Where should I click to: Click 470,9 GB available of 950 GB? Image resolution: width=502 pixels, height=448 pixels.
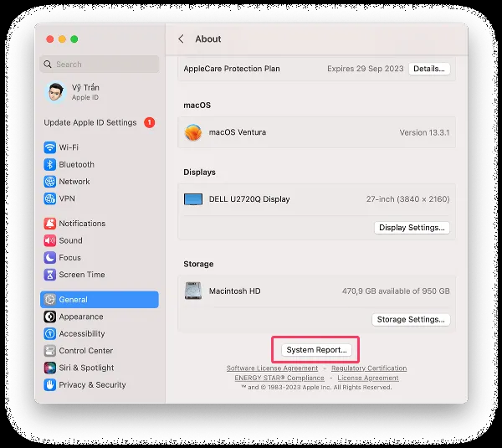(x=396, y=291)
